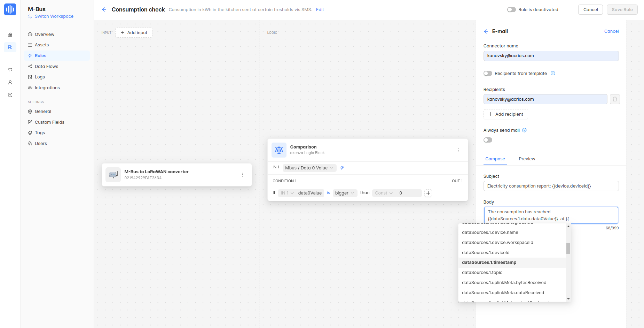Click the help question mark sidebar icon
The image size is (644, 328).
pyautogui.click(x=10, y=95)
